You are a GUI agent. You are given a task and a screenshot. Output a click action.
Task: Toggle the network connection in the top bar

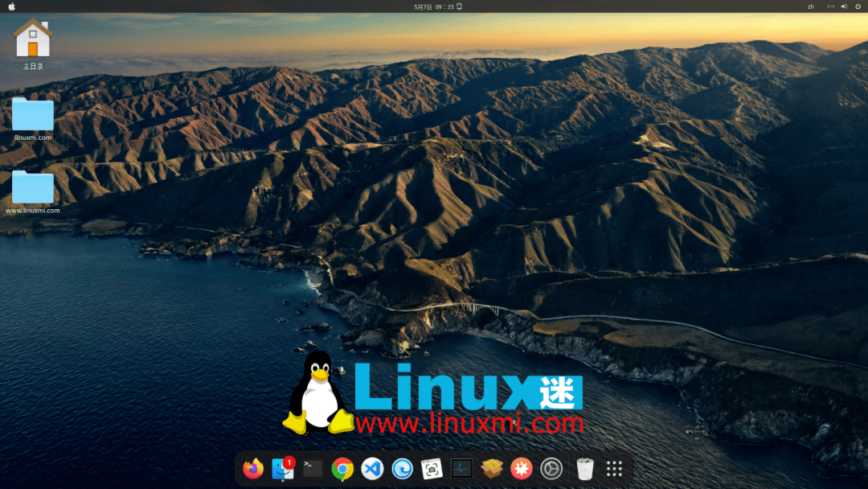[x=831, y=6]
